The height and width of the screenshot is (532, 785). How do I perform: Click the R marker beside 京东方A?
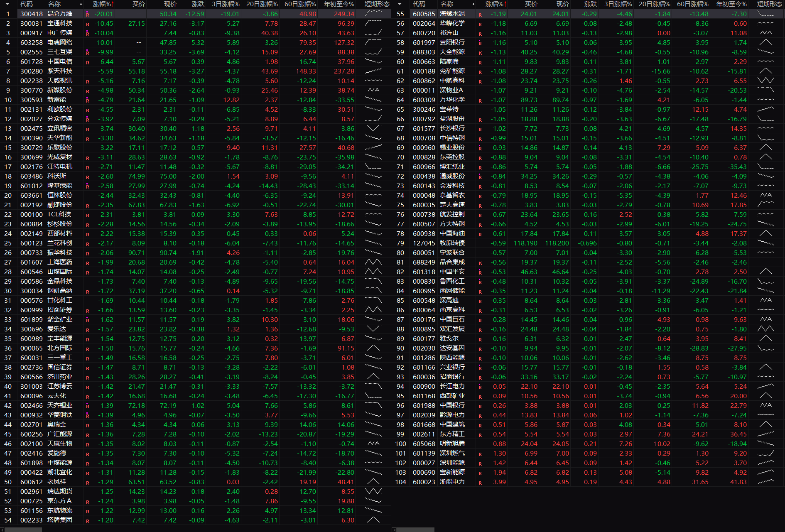[x=88, y=502]
